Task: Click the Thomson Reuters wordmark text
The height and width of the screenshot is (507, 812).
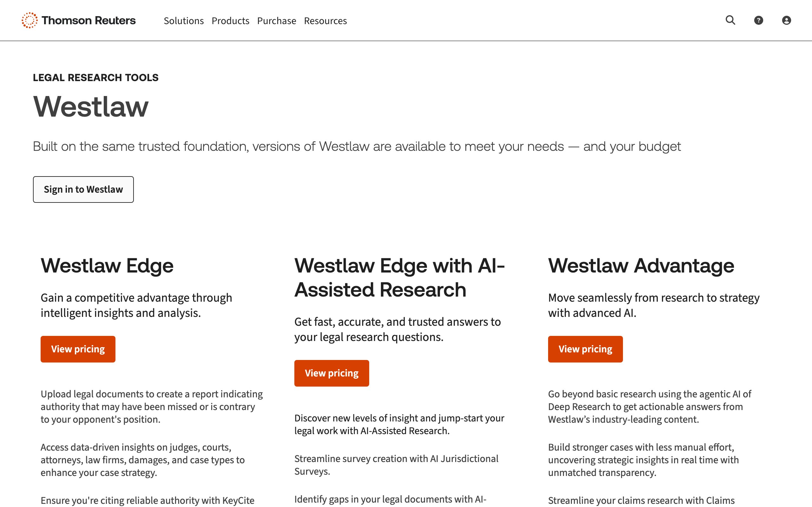Action: tap(88, 21)
